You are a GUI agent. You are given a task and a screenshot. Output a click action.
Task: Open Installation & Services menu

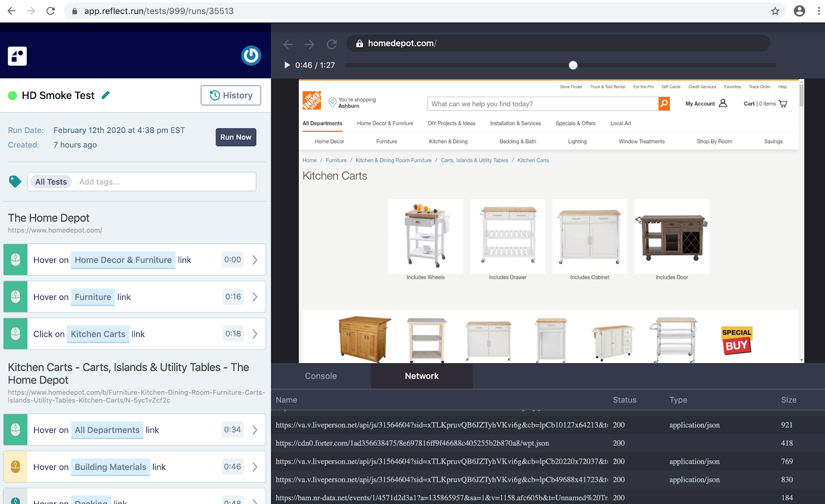(516, 123)
